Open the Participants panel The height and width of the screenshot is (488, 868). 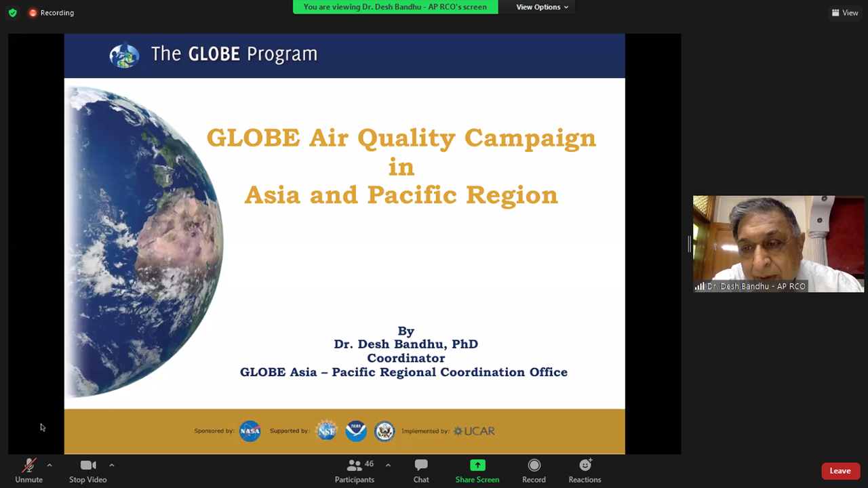click(354, 470)
